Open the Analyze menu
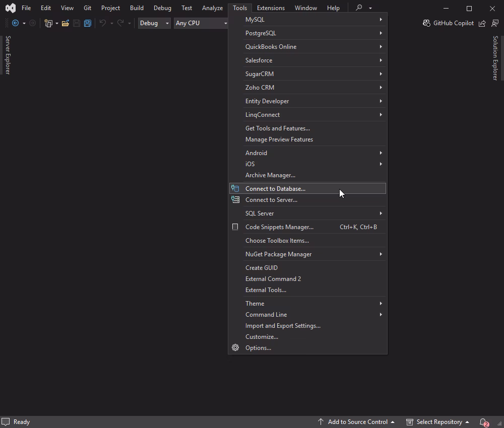This screenshot has height=428, width=504. click(212, 8)
